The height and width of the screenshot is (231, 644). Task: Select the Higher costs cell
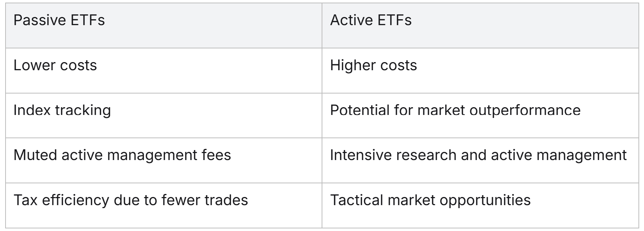coord(373,65)
